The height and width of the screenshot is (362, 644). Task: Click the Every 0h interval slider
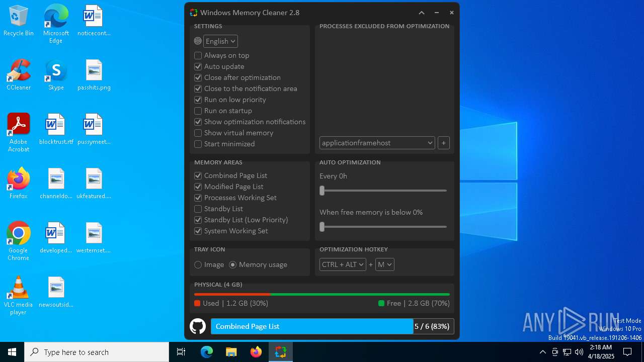coord(383,191)
